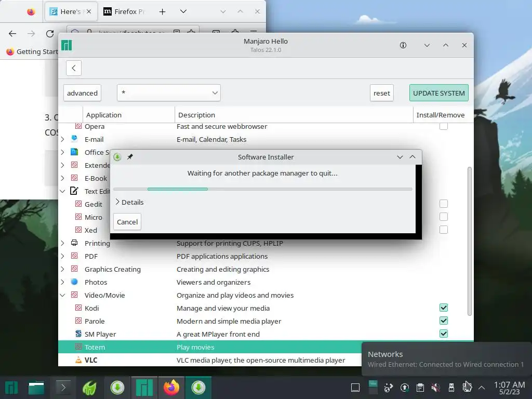Screen dimensions: 532x399
Task: Switch to Firefox from the taskbar
Action: (x=171, y=388)
